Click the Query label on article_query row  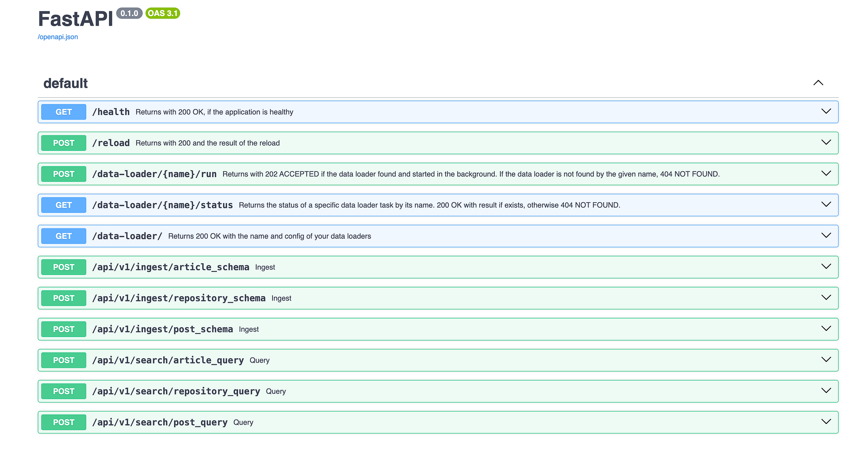click(x=260, y=360)
